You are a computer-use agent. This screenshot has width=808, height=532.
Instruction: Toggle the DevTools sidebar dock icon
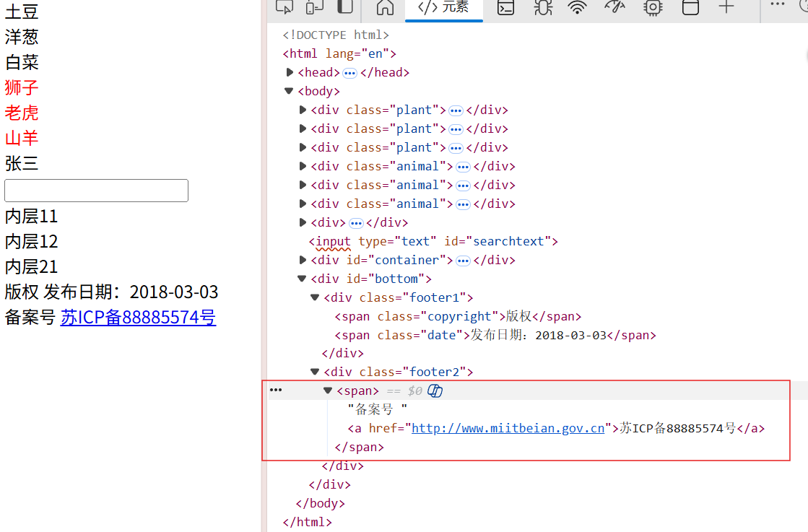coord(345,6)
